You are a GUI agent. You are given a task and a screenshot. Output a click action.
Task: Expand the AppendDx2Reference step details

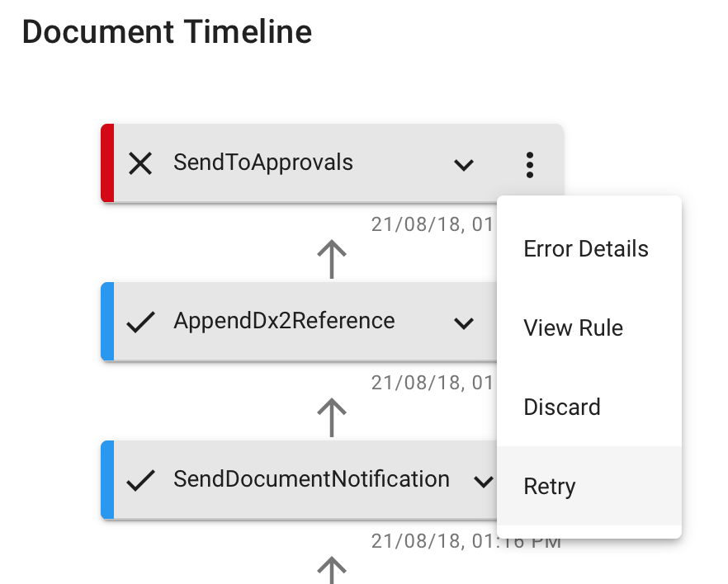coord(464,323)
